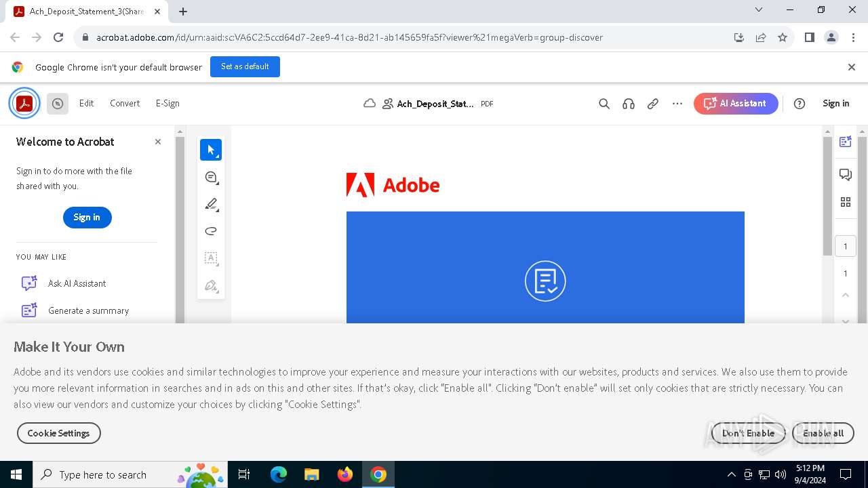The height and width of the screenshot is (488, 868).
Task: Go to next page with the down chevron
Action: coord(846,321)
